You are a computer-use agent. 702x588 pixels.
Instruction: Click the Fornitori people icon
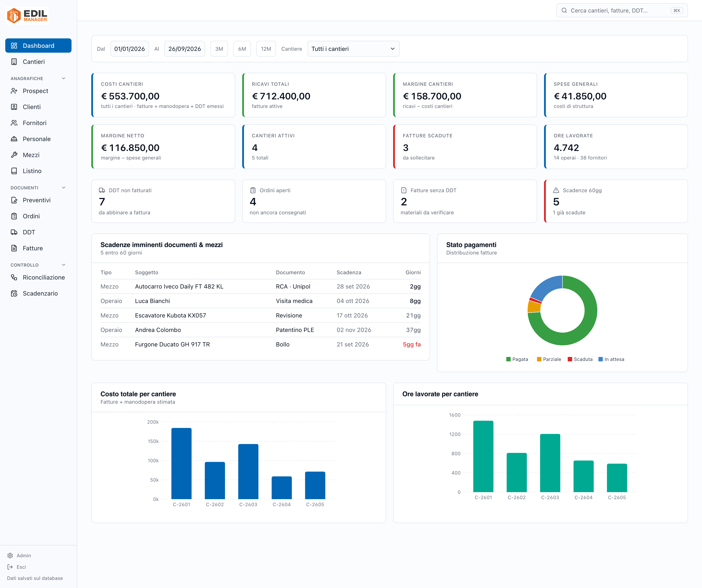(x=14, y=123)
